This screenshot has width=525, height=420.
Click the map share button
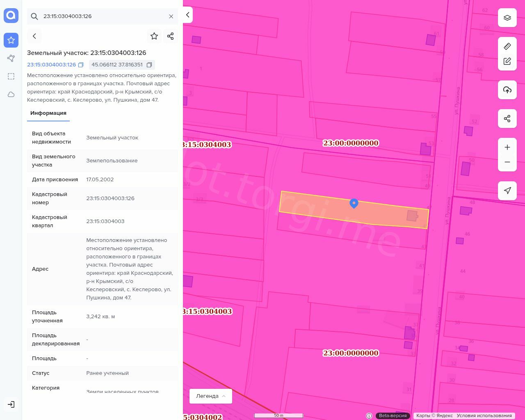coord(507,119)
